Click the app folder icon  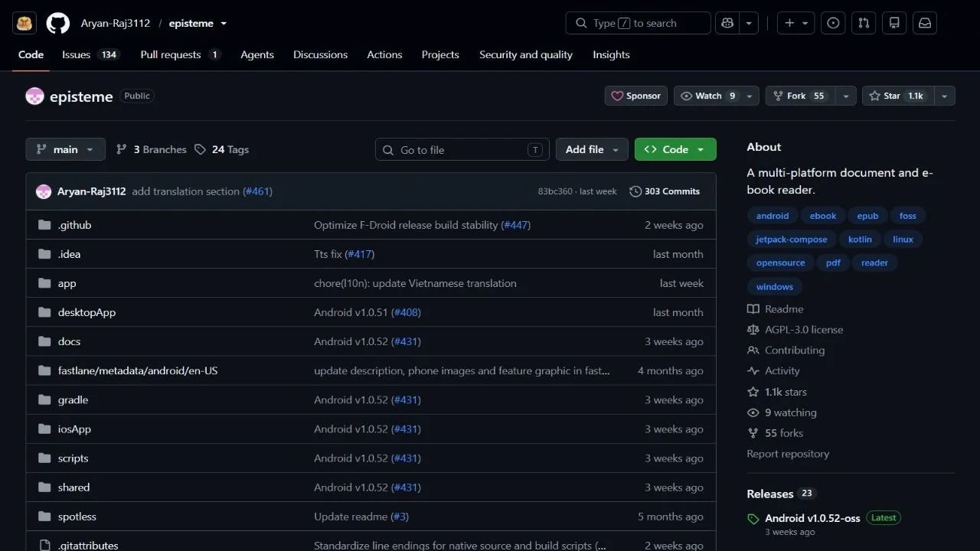coord(44,283)
